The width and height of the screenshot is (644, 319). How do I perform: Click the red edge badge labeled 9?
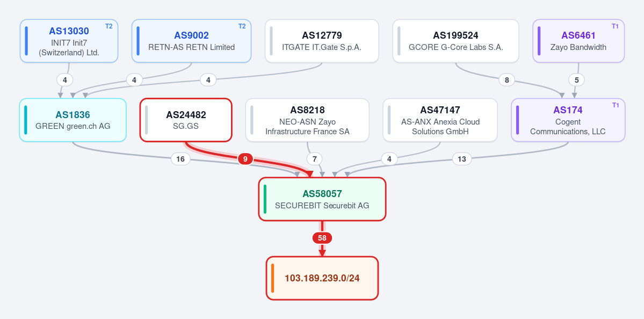coord(245,159)
